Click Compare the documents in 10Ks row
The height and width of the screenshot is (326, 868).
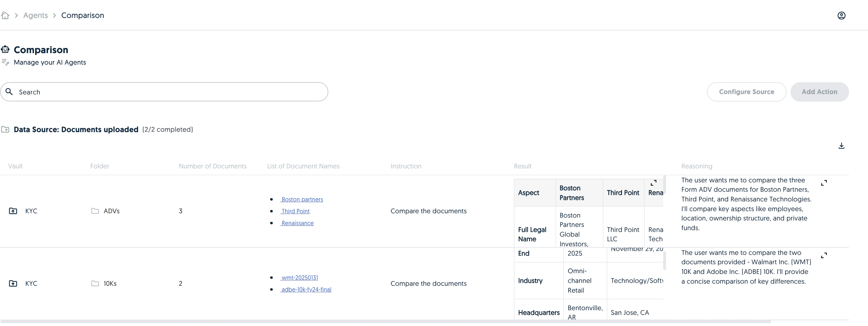429,284
